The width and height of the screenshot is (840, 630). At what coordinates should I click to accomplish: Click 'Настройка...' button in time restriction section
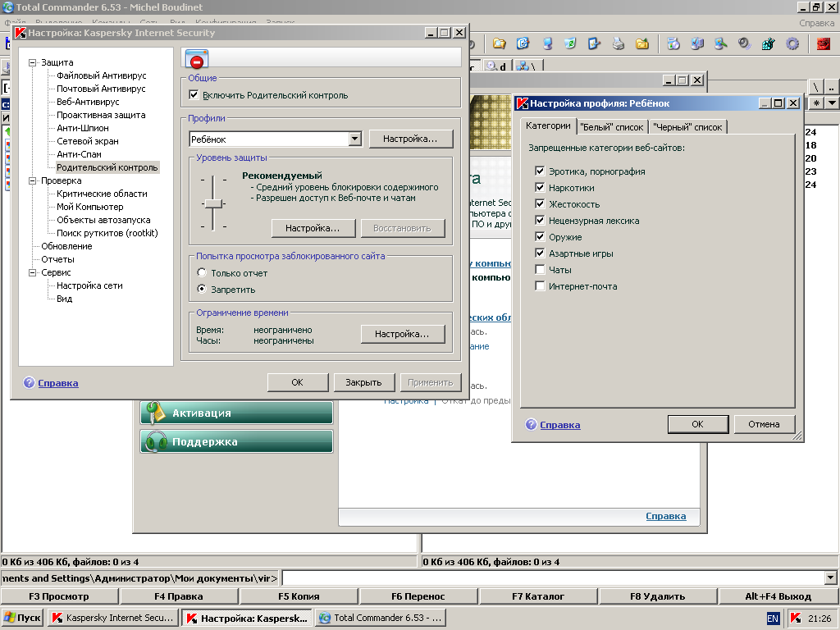(402, 334)
